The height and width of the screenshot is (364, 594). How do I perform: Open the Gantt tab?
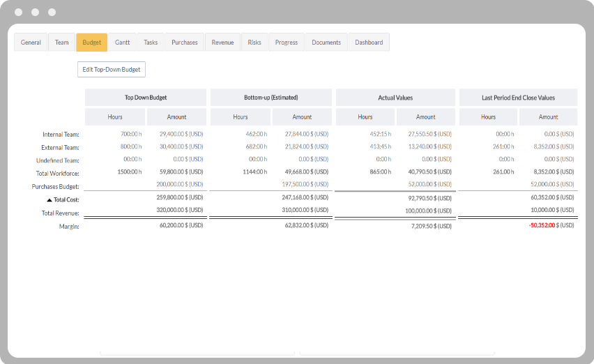(122, 43)
